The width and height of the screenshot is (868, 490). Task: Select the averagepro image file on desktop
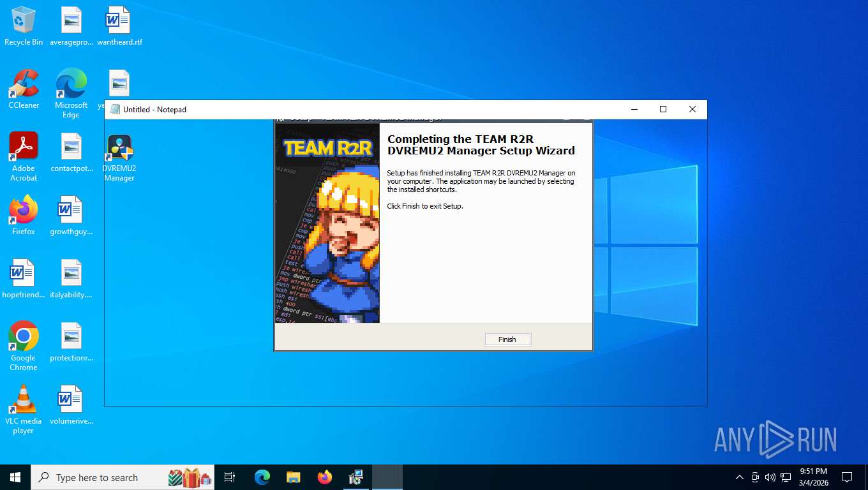[71, 27]
